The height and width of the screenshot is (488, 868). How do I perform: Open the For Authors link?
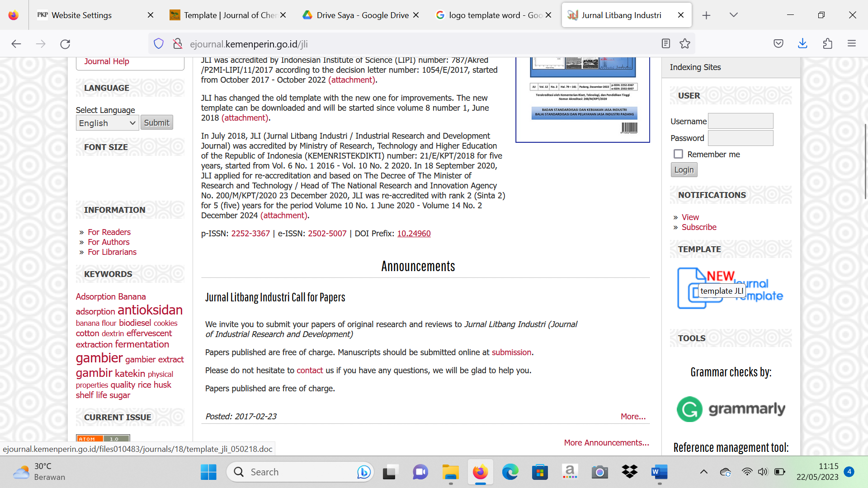coord(108,242)
